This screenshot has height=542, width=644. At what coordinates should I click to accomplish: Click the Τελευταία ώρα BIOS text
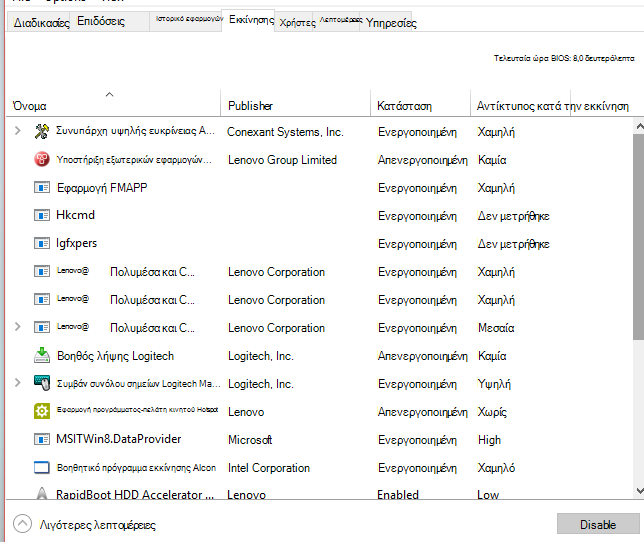[564, 58]
